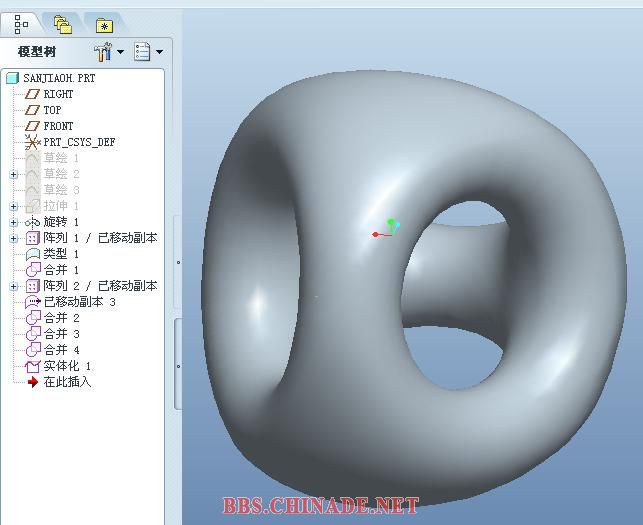Click the part icon next to SANJIAOH.PRT
Viewport: 643px width, 525px height.
13,78
